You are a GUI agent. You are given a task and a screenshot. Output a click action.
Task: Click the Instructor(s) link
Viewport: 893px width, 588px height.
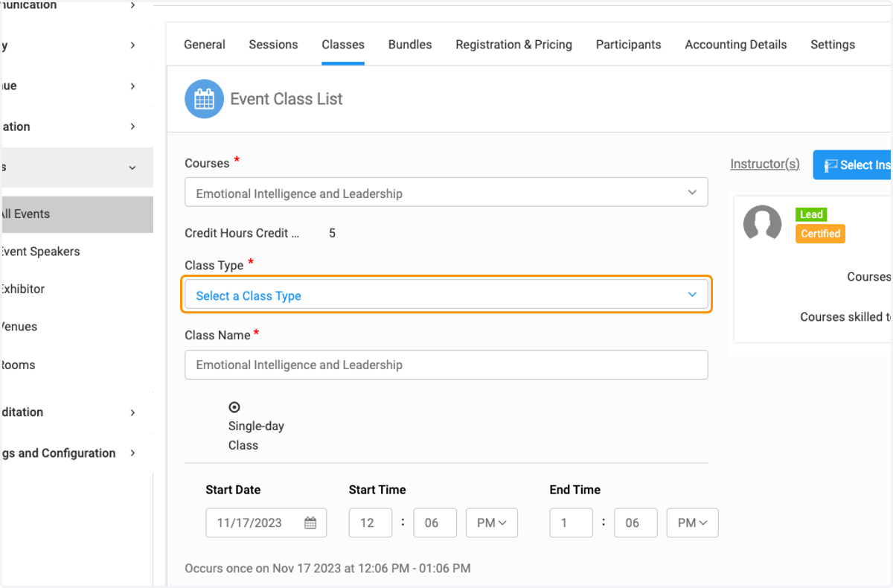coord(765,164)
